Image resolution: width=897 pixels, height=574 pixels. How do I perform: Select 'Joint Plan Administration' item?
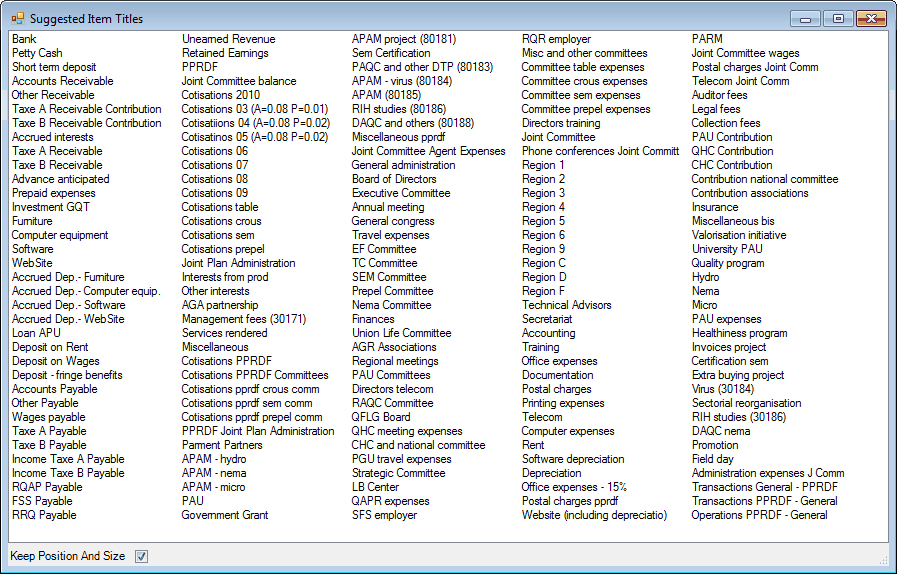click(239, 263)
